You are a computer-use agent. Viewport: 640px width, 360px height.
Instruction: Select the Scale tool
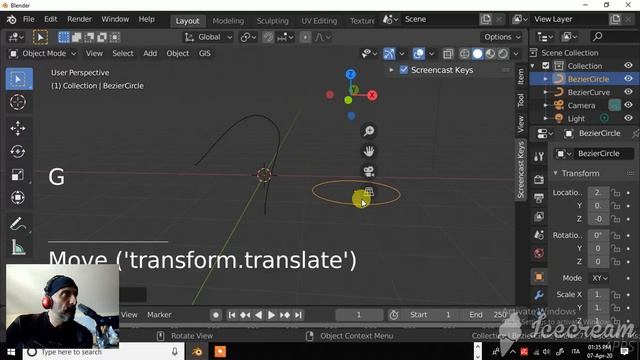[x=18, y=175]
